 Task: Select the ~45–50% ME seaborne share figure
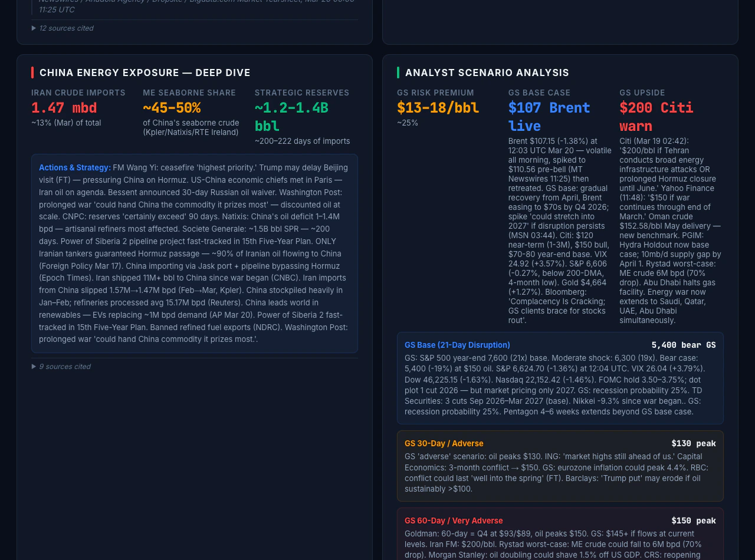172,108
